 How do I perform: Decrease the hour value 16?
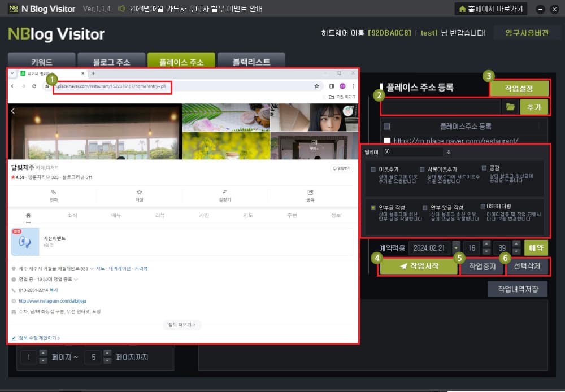[486, 251]
